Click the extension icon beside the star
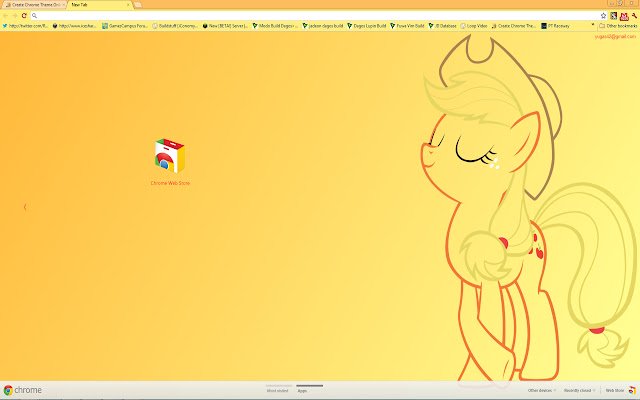Viewport: 640px width, 400px height. point(613,16)
